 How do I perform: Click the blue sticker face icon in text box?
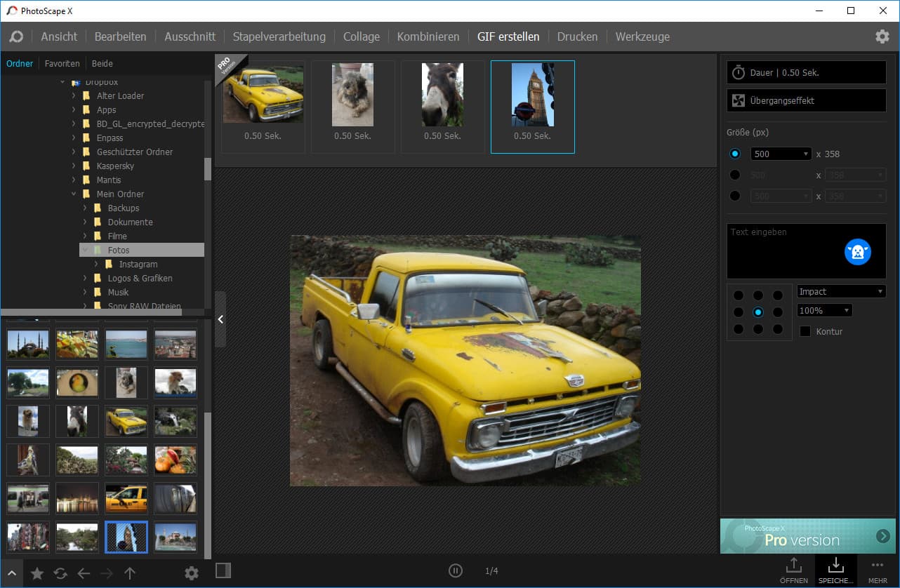pyautogui.click(x=857, y=252)
